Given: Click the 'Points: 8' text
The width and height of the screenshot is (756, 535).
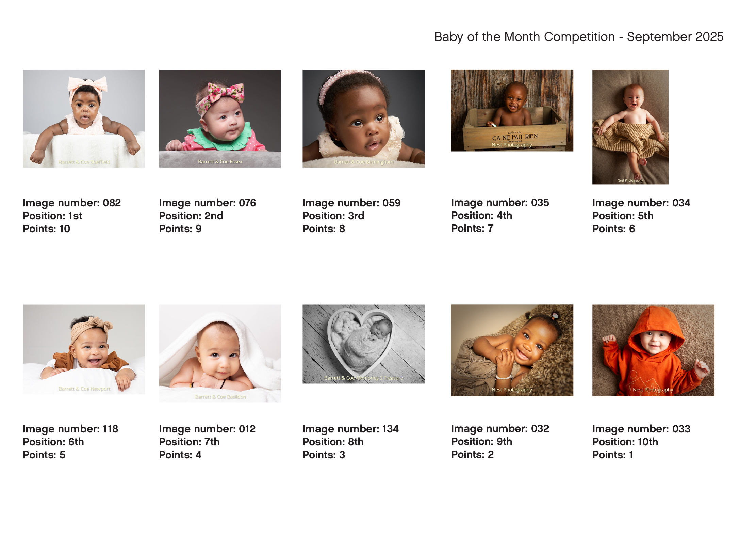Looking at the screenshot, I should (324, 229).
